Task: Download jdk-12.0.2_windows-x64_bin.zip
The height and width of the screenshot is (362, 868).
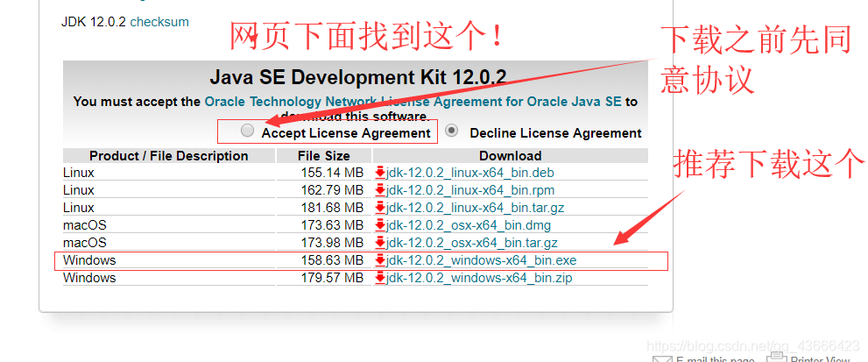Action: tap(479, 278)
